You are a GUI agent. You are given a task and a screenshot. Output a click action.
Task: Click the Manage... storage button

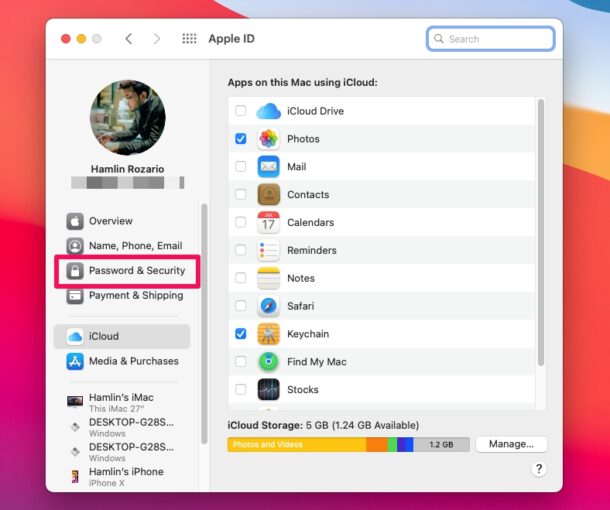click(511, 444)
